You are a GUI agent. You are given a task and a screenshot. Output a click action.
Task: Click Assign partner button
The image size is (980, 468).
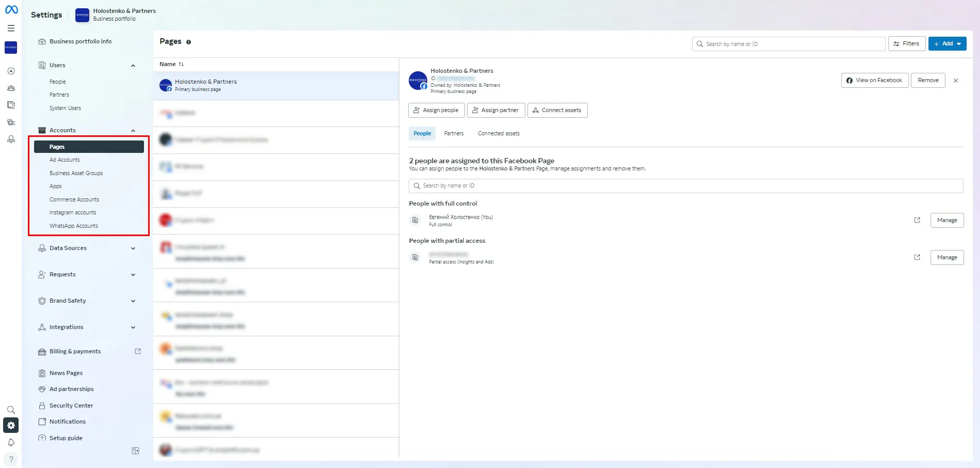[496, 110]
